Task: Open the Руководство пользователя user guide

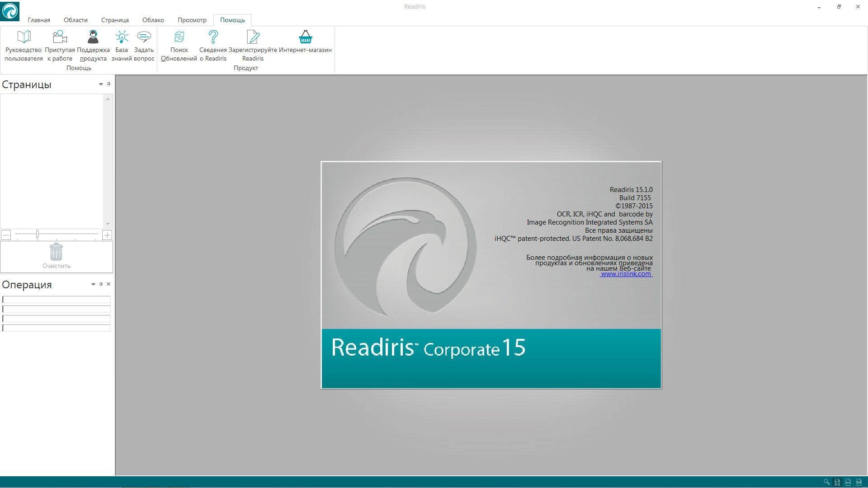Action: coord(24,46)
